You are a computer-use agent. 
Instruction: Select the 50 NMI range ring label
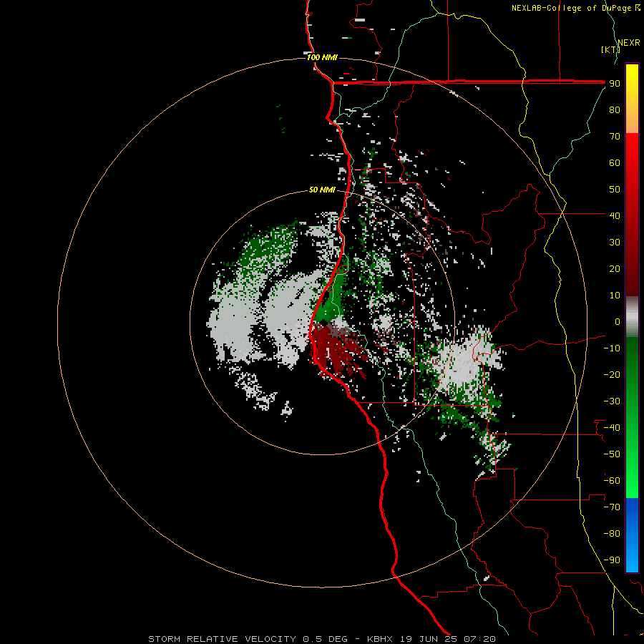pyautogui.click(x=323, y=190)
